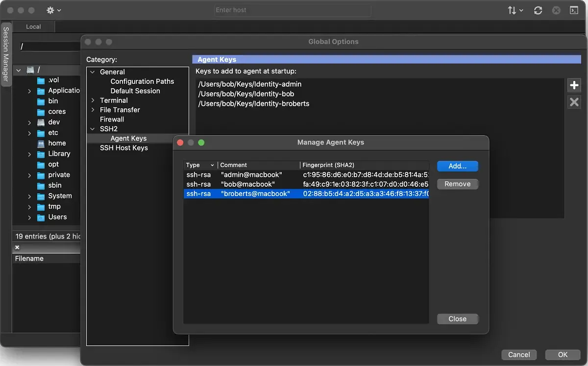Select /Users/bob/Keys/Identity-bob entry

pos(246,94)
